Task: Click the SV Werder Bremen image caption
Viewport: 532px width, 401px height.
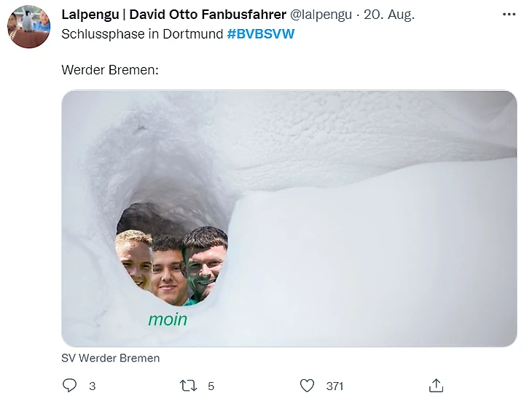Action: click(110, 358)
